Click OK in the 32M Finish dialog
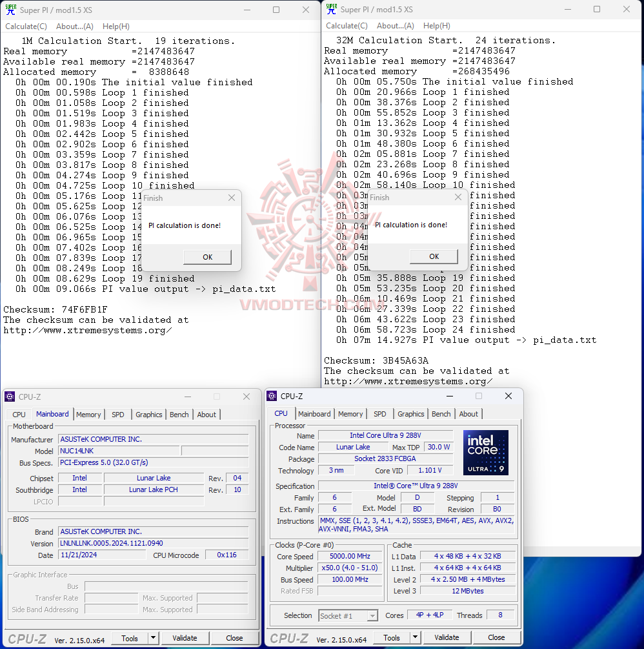Screen dimensions: 644x649 pyautogui.click(x=434, y=256)
